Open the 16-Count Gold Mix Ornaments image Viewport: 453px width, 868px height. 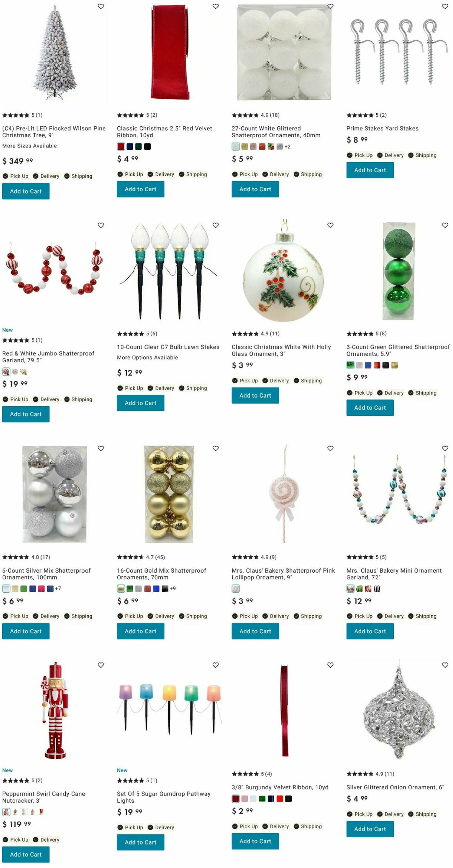(x=169, y=494)
